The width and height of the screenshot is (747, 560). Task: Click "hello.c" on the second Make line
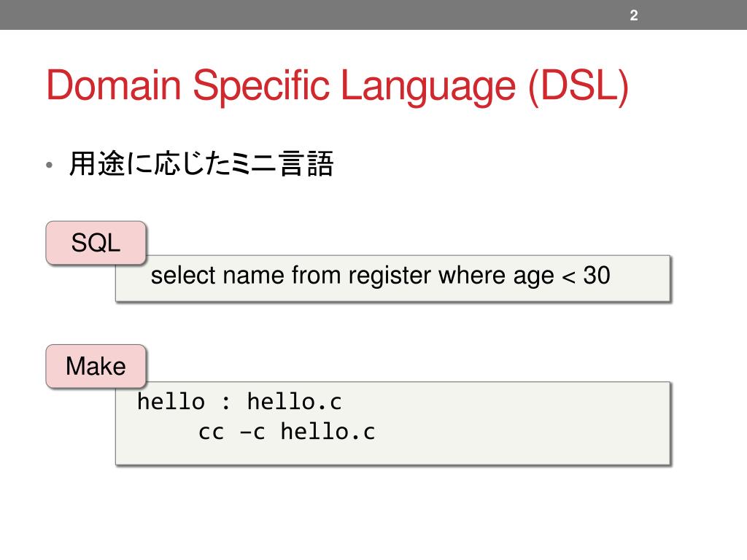pyautogui.click(x=328, y=432)
